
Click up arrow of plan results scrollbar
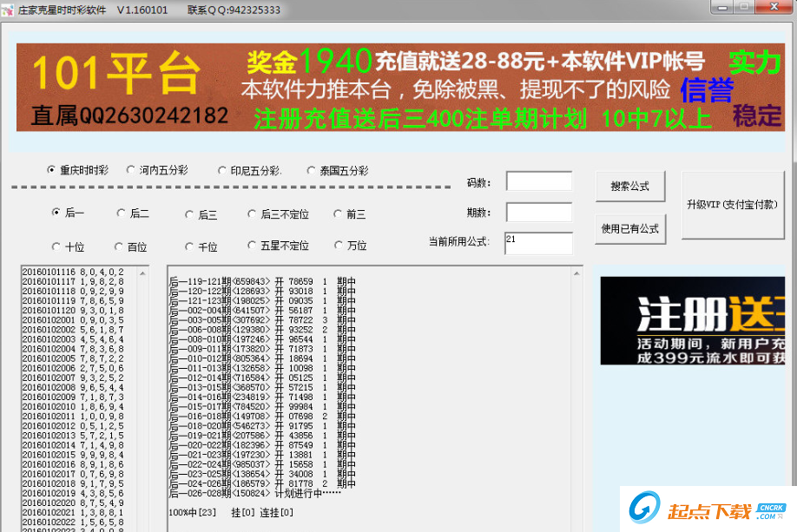pyautogui.click(x=576, y=273)
